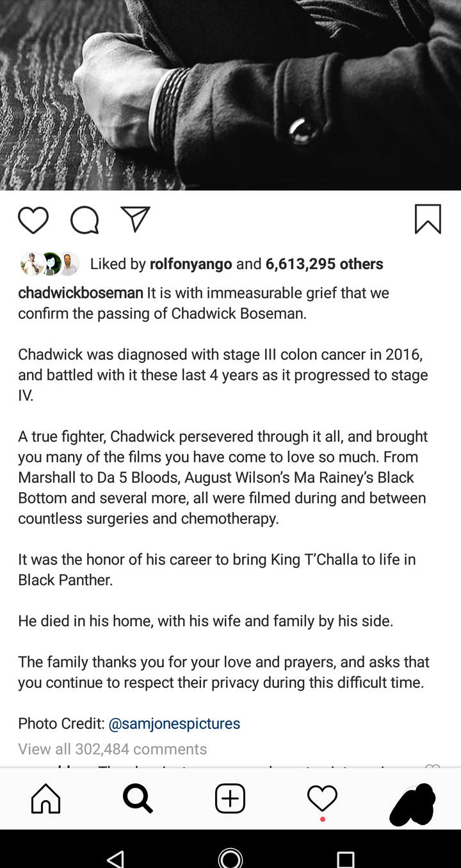This screenshot has height=868, width=461.
Task: Open the Android recent apps square
Action: pos(345,858)
